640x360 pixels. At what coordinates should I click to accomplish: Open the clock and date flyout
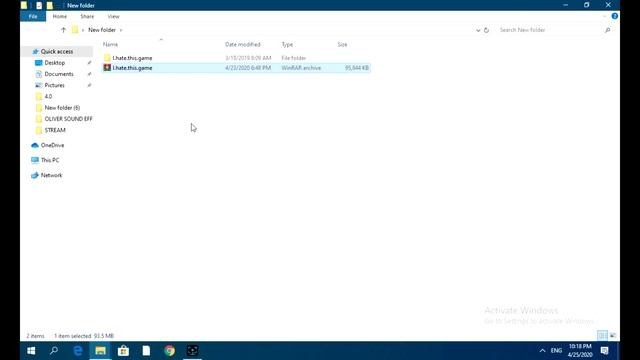click(x=580, y=351)
